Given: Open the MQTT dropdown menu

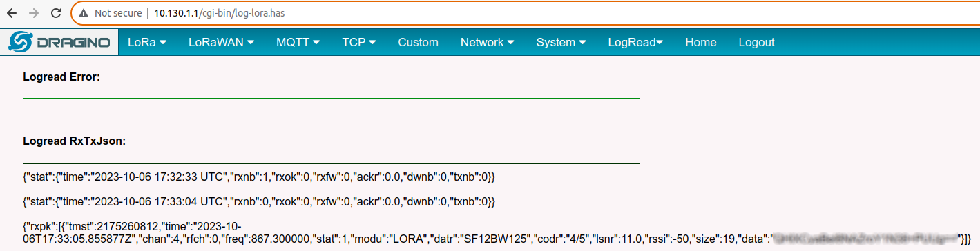Looking at the screenshot, I should [298, 42].
